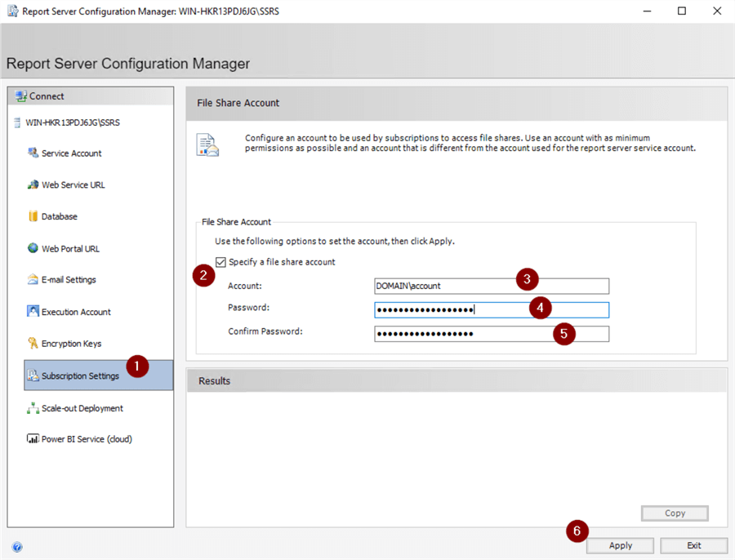The image size is (735, 560).
Task: Click the Service Account sidebar icon
Action: (x=33, y=153)
